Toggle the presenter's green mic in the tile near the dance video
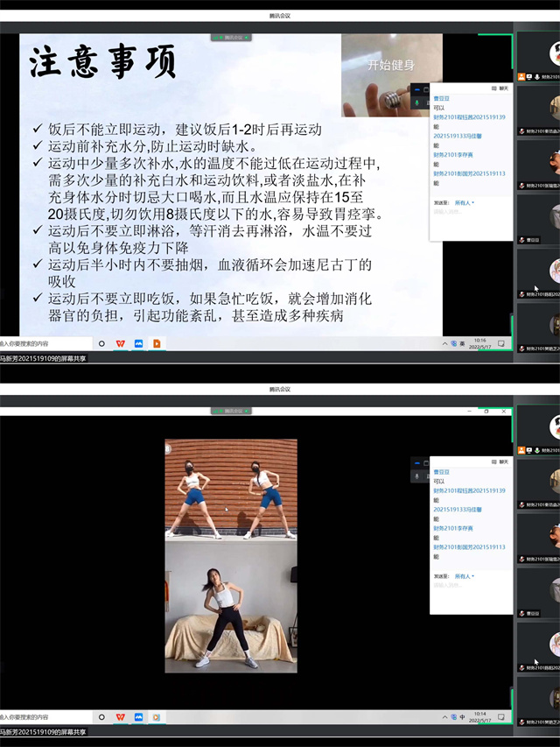Screen dimensions: 560x747 tap(537, 450)
